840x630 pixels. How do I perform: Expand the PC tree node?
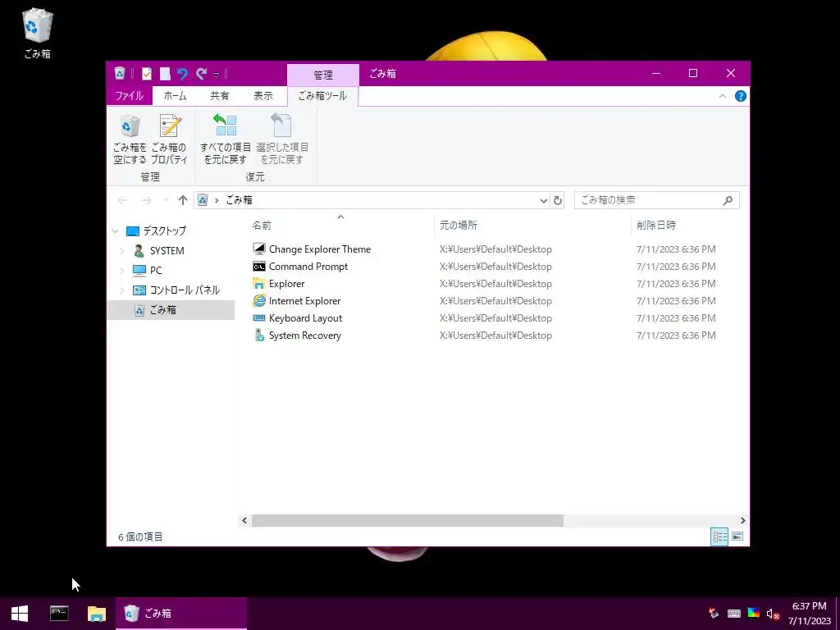pos(121,271)
